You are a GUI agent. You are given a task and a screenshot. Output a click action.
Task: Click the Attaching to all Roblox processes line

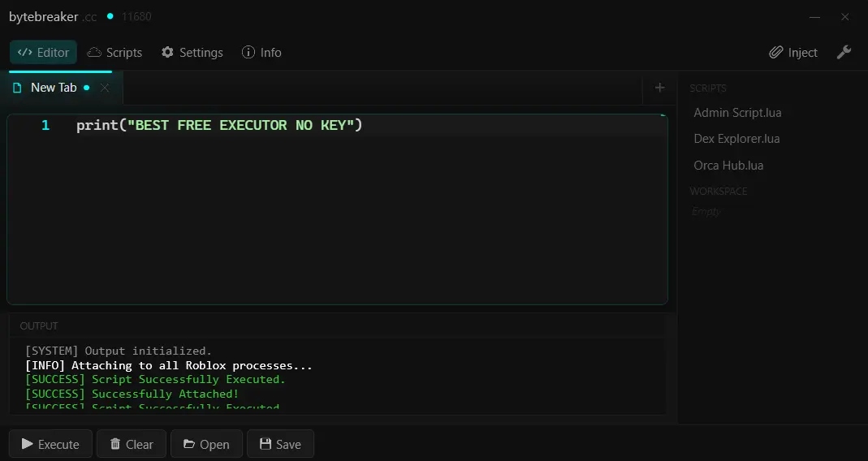[x=169, y=365]
